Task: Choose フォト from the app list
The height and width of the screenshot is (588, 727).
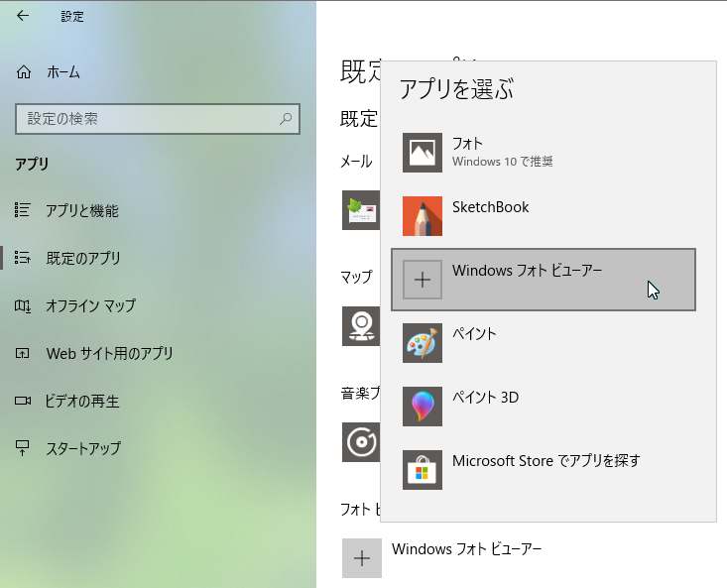Action: [544, 153]
